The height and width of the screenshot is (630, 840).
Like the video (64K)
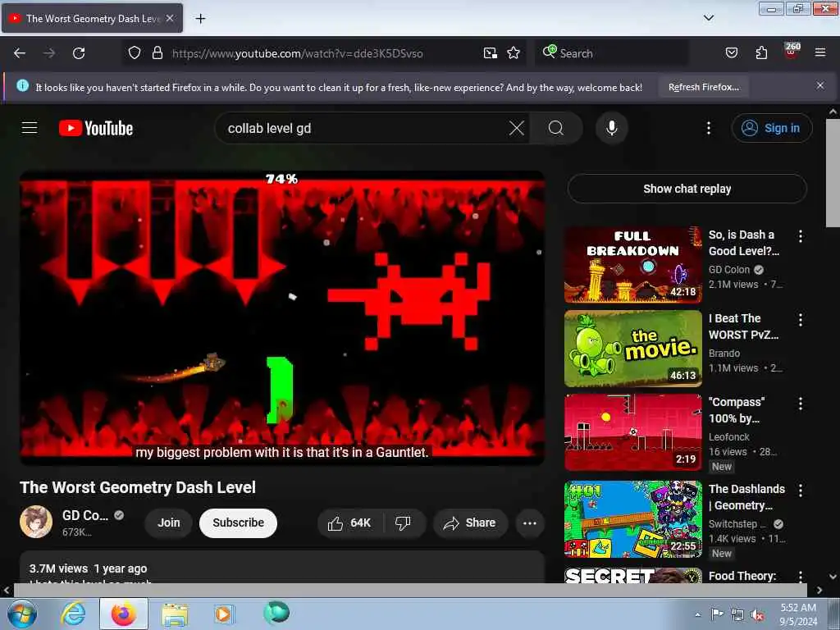349,523
